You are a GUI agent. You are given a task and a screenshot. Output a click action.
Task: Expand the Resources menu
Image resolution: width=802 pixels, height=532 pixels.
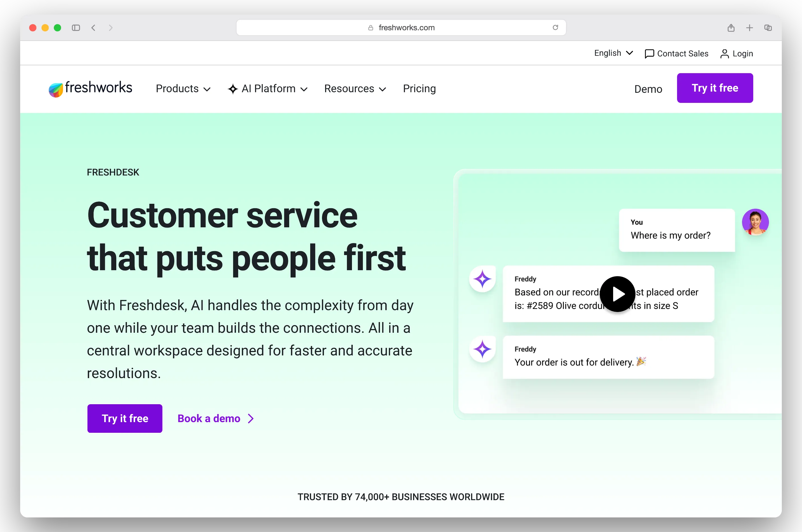pyautogui.click(x=355, y=89)
